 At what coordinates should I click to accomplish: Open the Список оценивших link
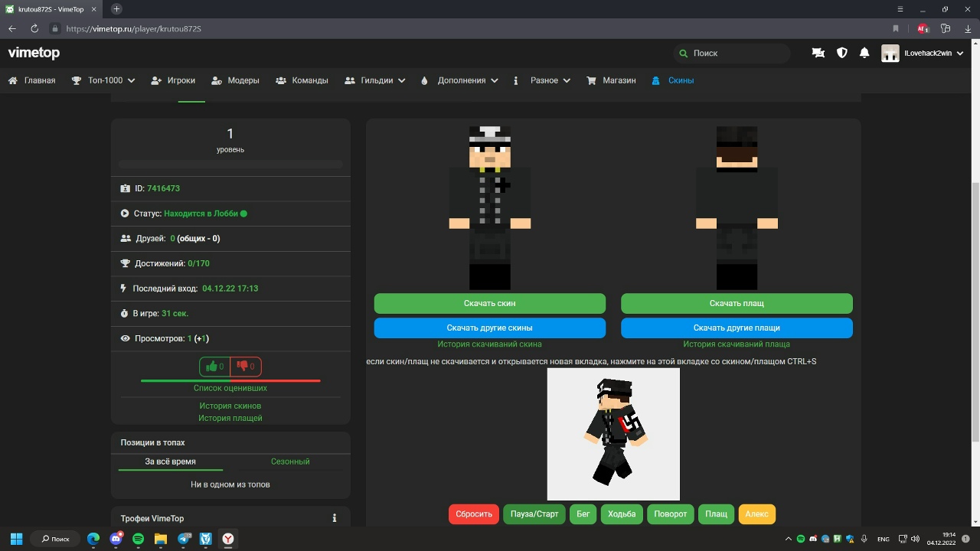pyautogui.click(x=230, y=388)
